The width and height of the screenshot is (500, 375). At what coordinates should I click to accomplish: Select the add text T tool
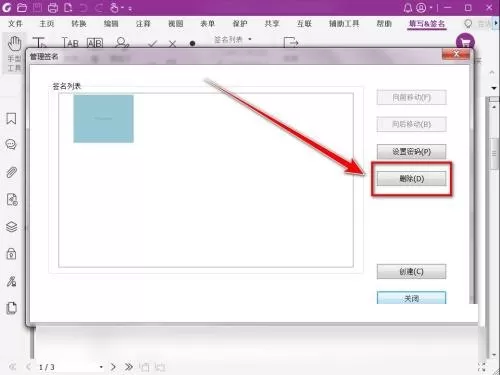[39, 43]
